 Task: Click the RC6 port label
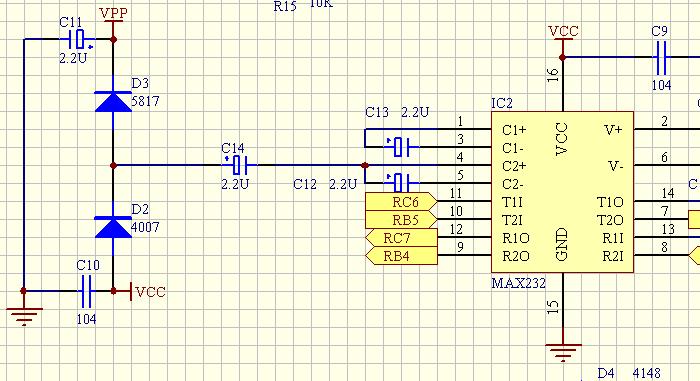[x=401, y=202]
